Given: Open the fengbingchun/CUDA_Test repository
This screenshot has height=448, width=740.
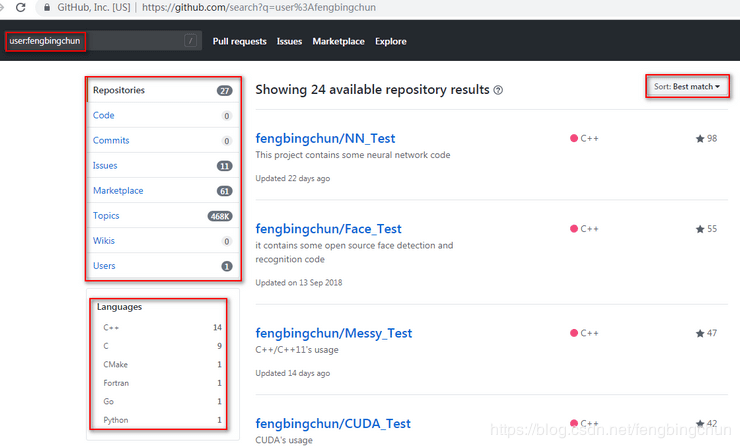Looking at the screenshot, I should 333,423.
